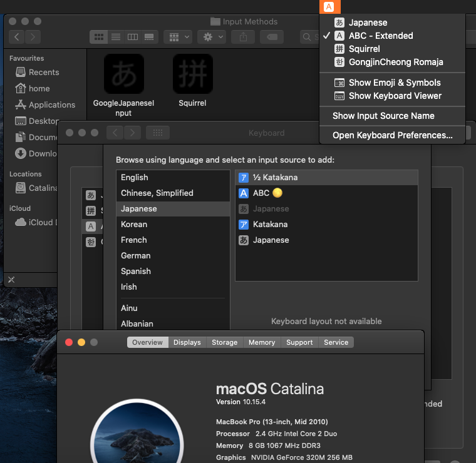The image size is (476, 463).
Task: Click the tools icon at Finder bottom-left
Action: 11,280
